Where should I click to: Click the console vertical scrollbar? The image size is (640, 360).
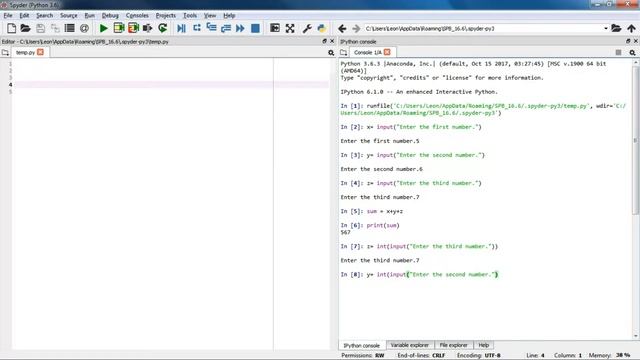636,140
